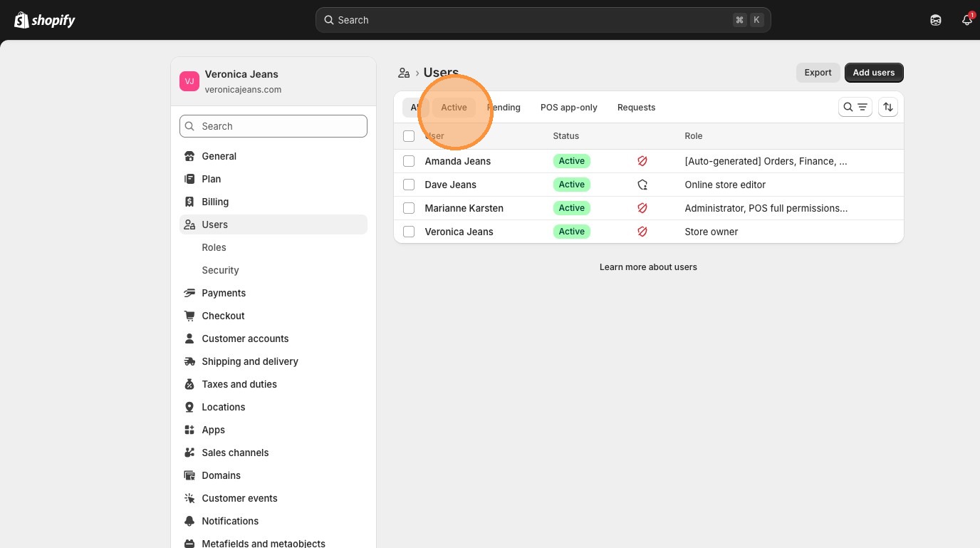Open Dave Jeans user name

click(x=450, y=185)
